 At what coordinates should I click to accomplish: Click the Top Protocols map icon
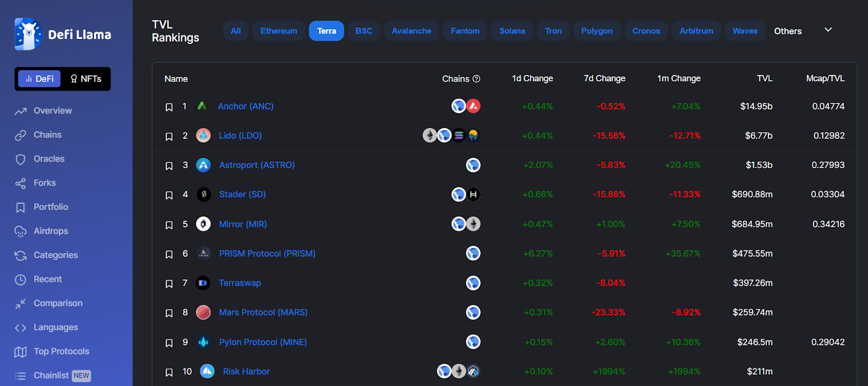(21, 352)
